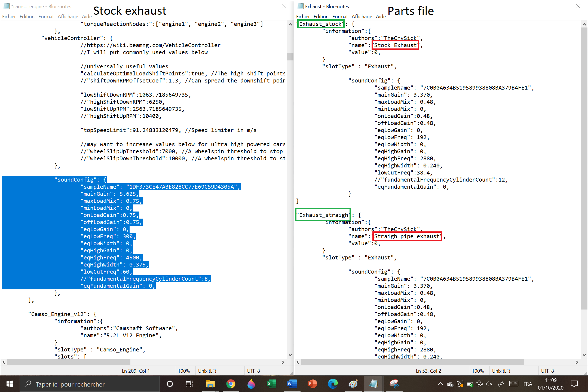
Task: Click the "calculateOptimalLoadShiftPoints" line
Action: 183,73
